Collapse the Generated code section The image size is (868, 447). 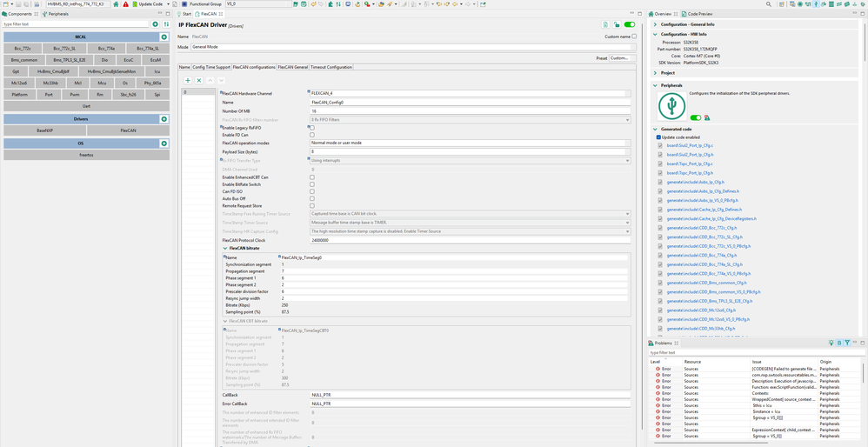[x=656, y=129]
